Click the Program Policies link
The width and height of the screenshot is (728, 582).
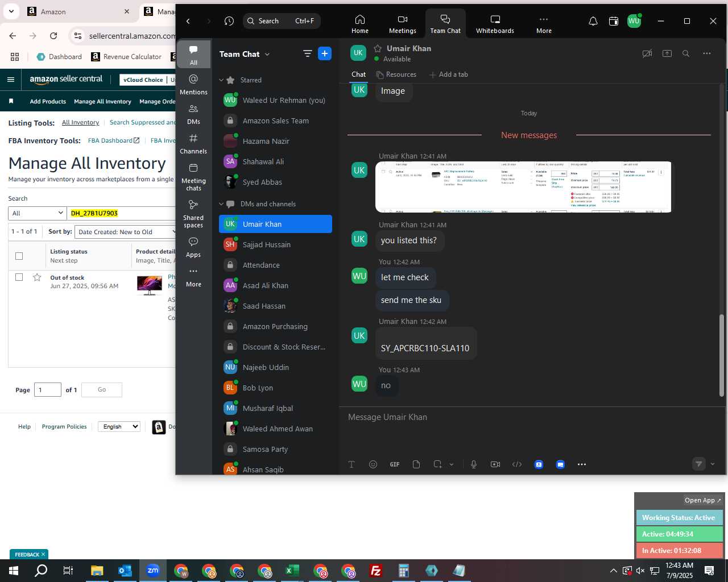64,426
